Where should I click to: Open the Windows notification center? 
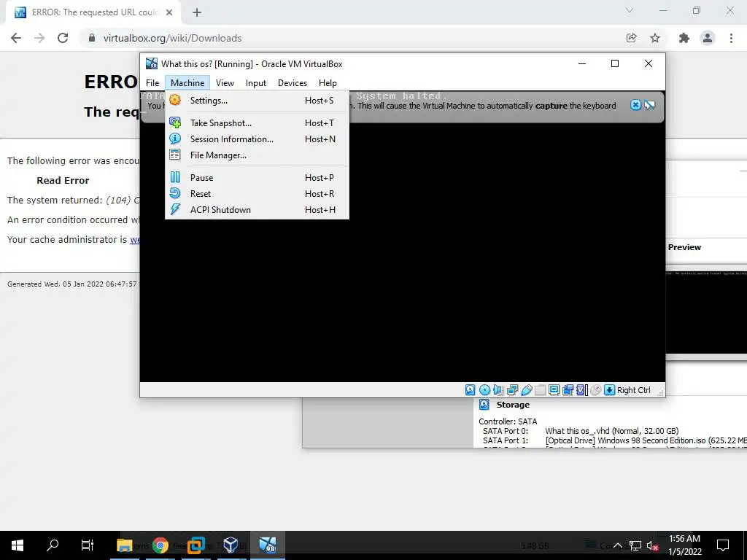coord(723,545)
